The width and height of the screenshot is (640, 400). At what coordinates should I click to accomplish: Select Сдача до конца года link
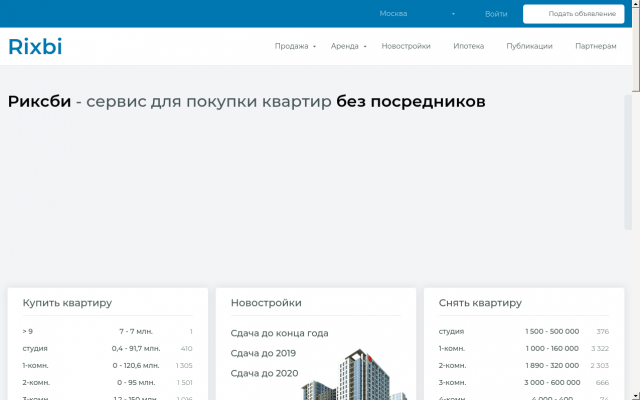click(279, 333)
